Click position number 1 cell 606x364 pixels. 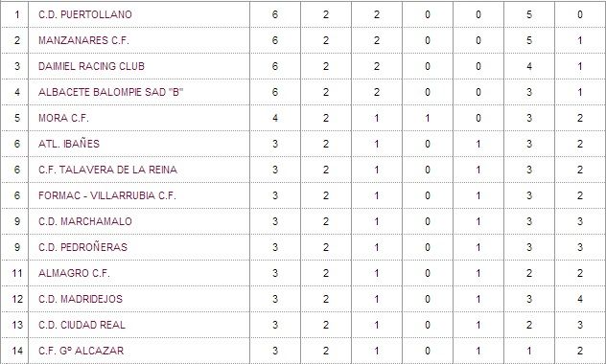point(17,14)
